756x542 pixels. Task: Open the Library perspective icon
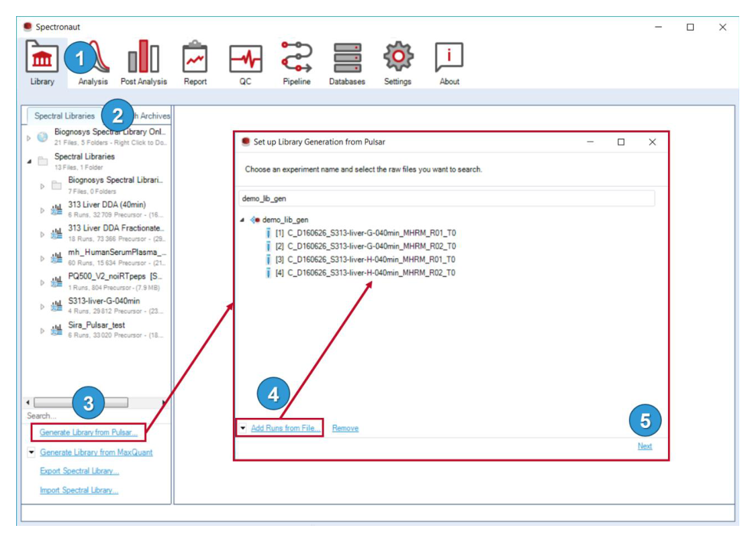tap(42, 57)
